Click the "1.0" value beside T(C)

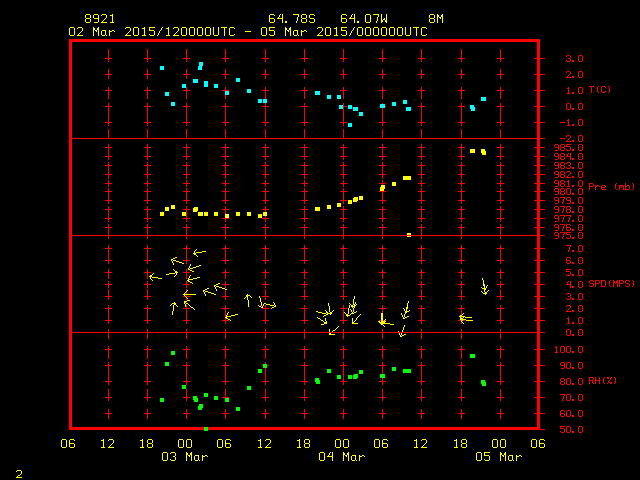click(575, 91)
